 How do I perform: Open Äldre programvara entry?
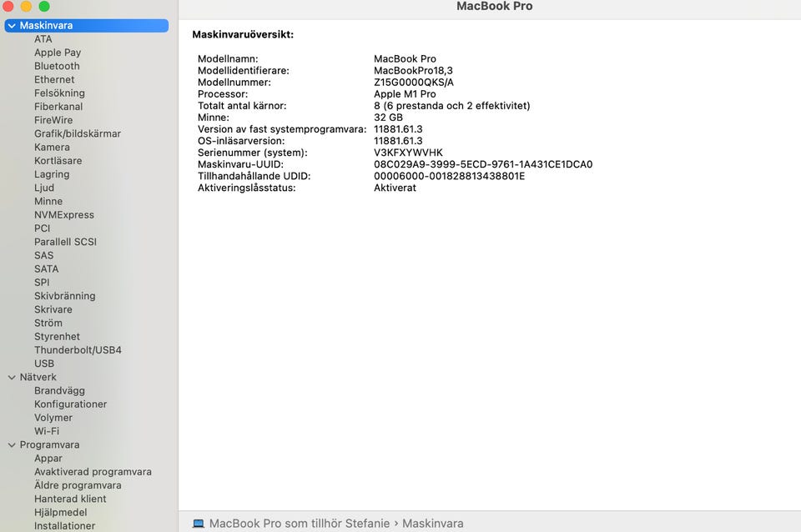point(78,485)
